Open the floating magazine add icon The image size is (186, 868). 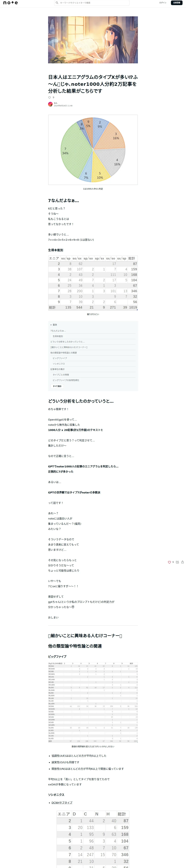tap(177, 562)
